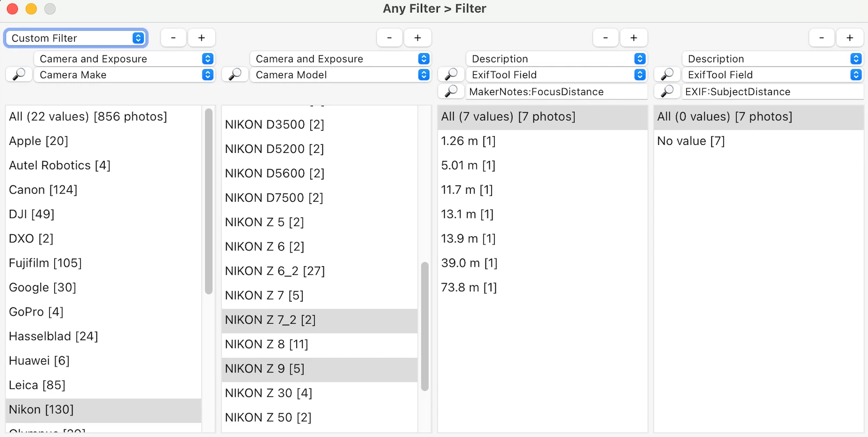Select 'Fujifilm [105]' row
Viewport: 868px width, 437px height.
point(104,263)
